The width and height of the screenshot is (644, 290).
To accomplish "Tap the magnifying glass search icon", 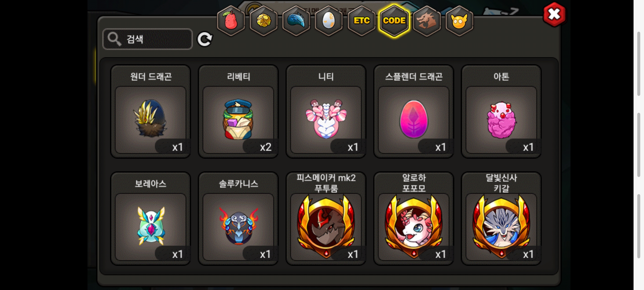I will (114, 39).
